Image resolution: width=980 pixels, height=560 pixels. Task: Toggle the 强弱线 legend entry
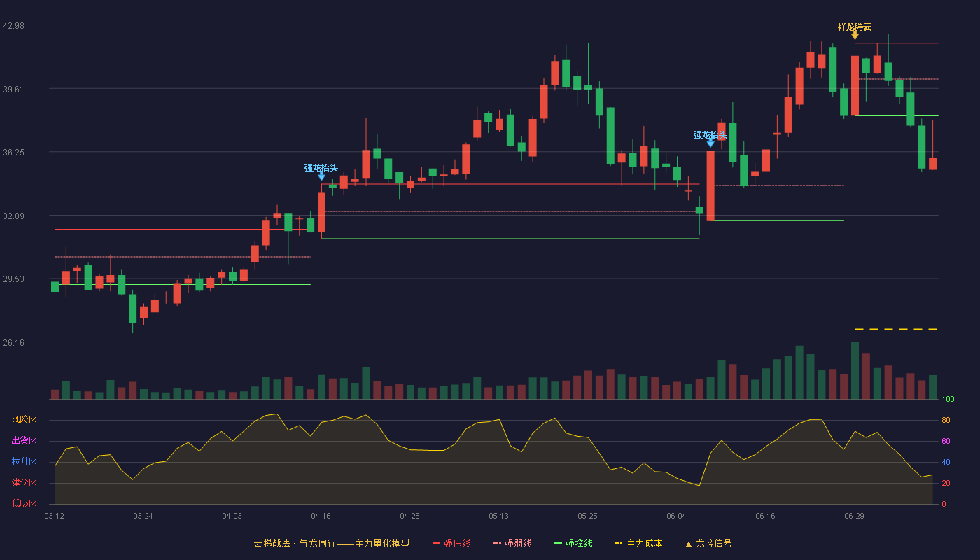512,543
